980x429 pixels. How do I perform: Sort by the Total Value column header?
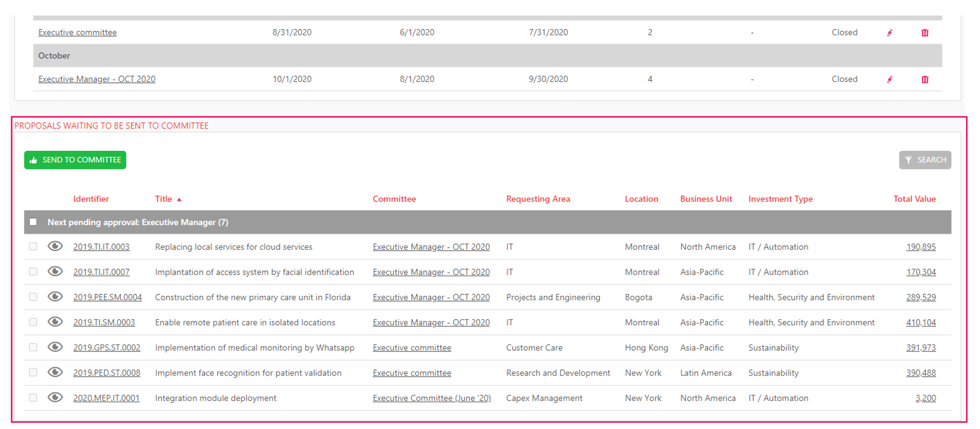pyautogui.click(x=914, y=199)
